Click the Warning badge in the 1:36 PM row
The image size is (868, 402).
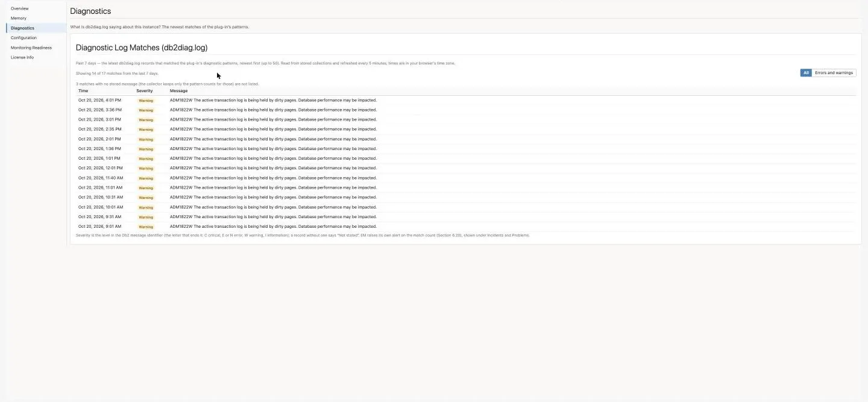point(146,149)
